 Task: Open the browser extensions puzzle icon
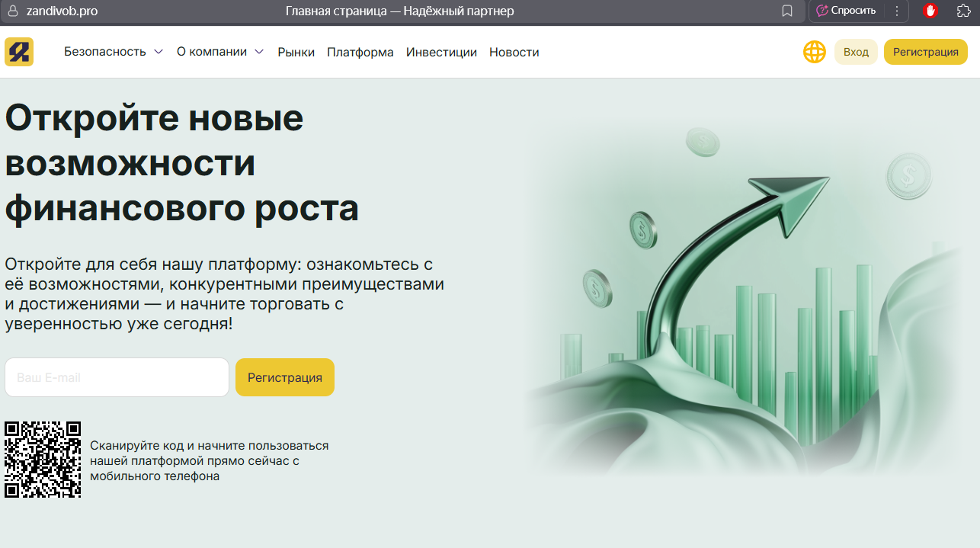pos(963,11)
